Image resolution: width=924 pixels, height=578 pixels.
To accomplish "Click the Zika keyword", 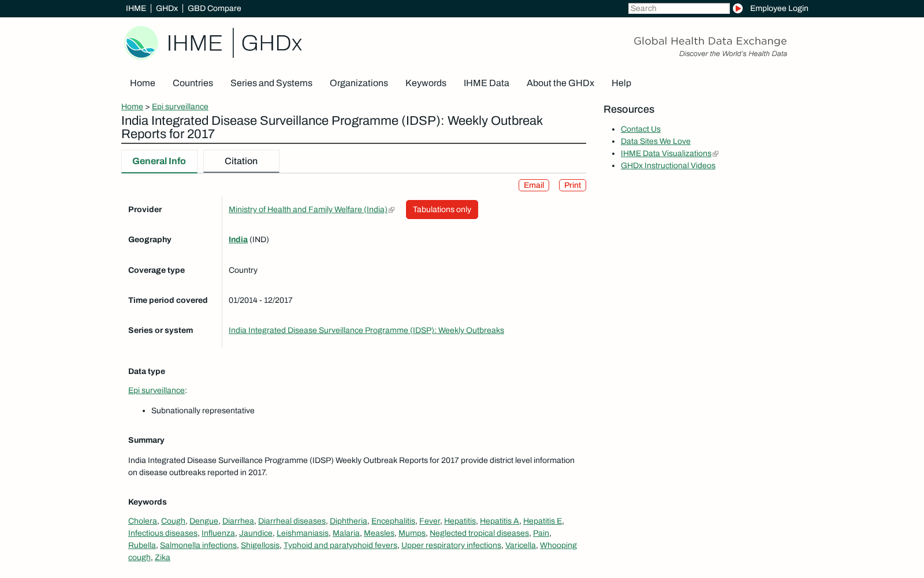I will click(x=162, y=557).
